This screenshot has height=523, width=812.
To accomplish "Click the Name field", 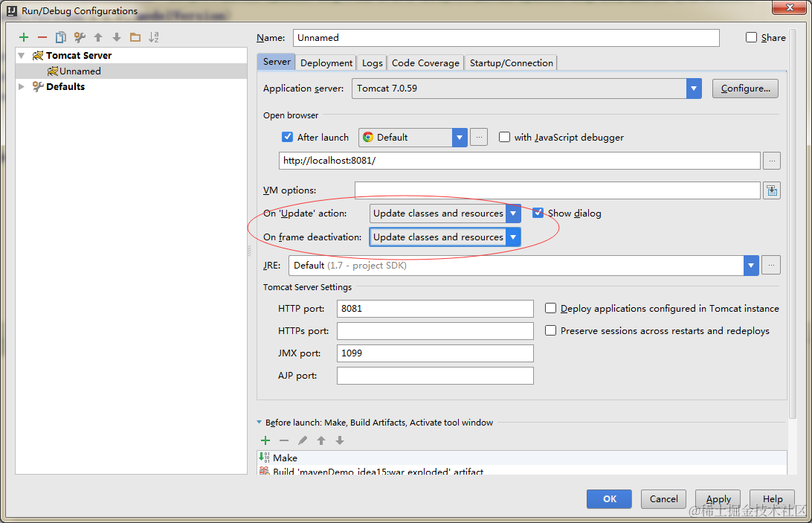I will tap(506, 38).
